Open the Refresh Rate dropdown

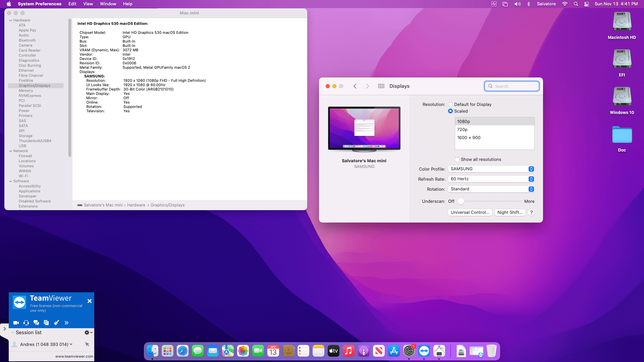(491, 179)
